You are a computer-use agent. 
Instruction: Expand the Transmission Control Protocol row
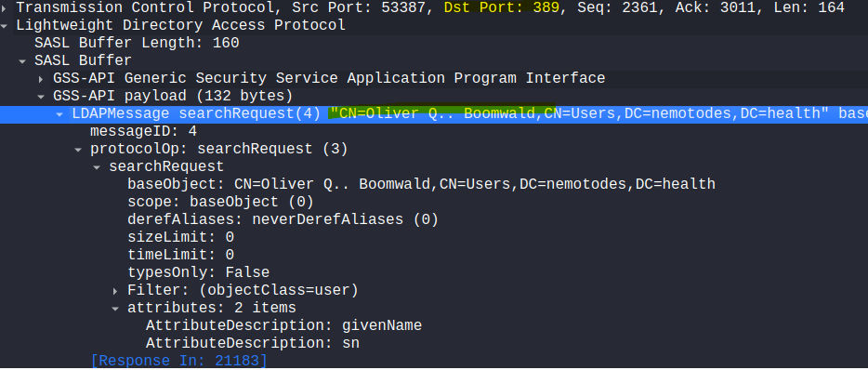click(4, 8)
